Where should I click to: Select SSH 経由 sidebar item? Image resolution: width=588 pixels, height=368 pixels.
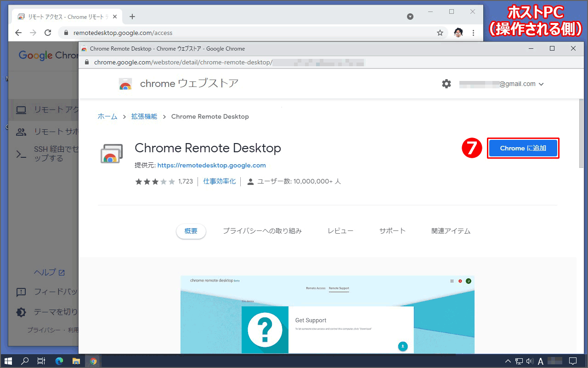pyautogui.click(x=44, y=154)
